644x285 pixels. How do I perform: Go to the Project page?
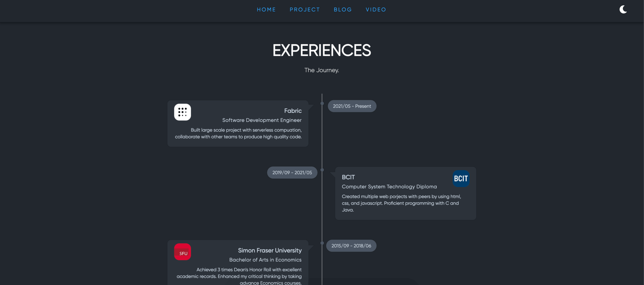point(305,10)
